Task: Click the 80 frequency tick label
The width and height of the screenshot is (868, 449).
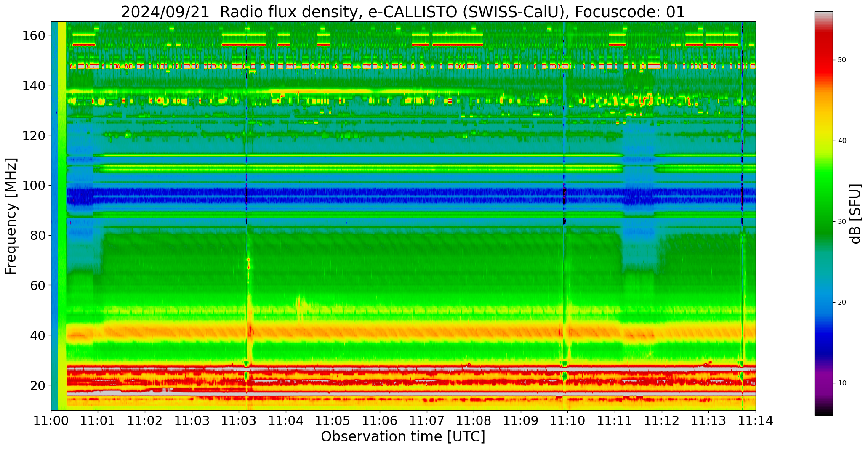Action: point(38,236)
